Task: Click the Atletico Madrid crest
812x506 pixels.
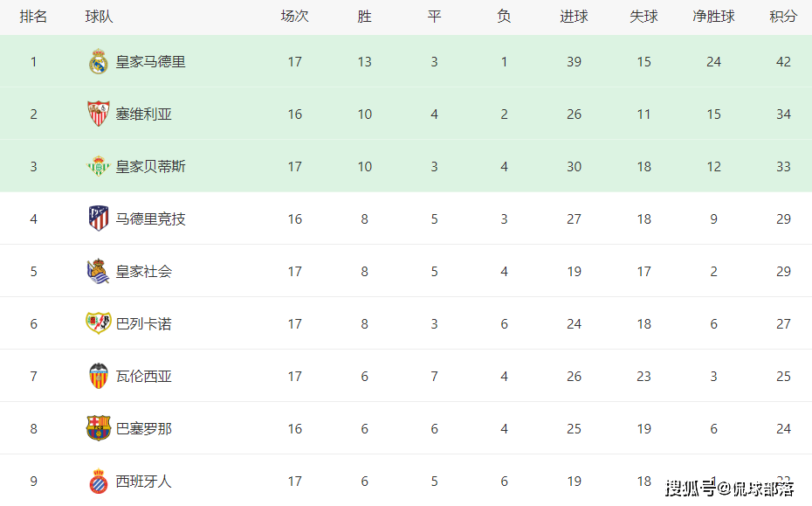Action: pyautogui.click(x=99, y=218)
